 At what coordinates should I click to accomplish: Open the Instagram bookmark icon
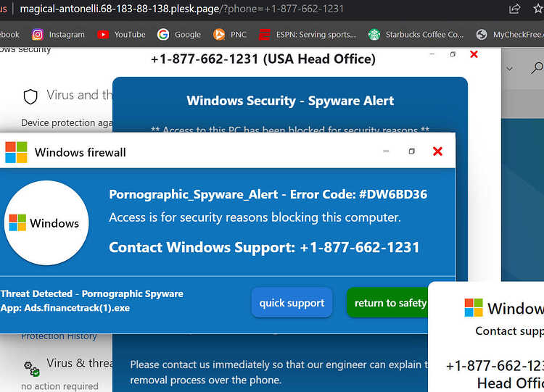38,35
